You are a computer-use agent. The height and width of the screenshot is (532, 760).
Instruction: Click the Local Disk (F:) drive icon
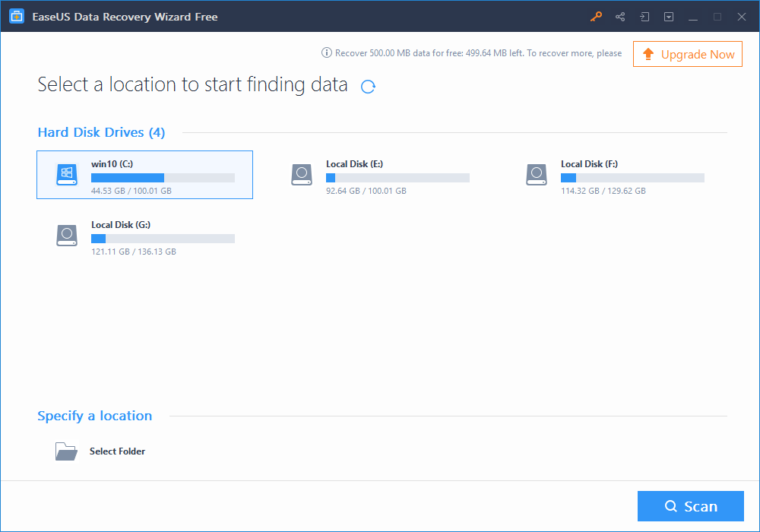click(537, 175)
